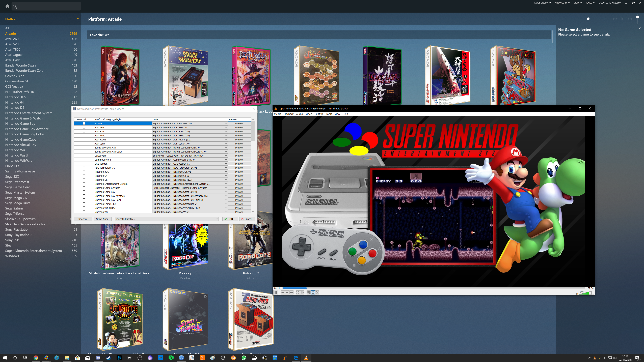Open Microsoft Store from the taskbar

coord(77,358)
